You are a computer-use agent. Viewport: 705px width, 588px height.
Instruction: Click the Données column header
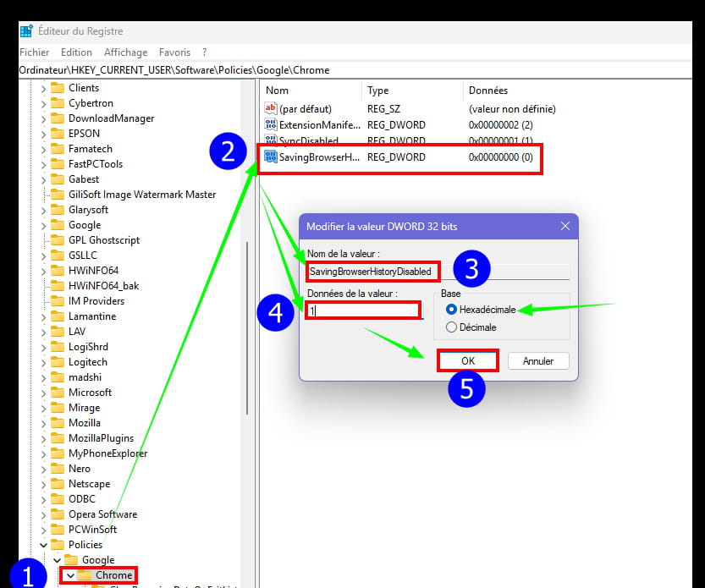tap(487, 91)
